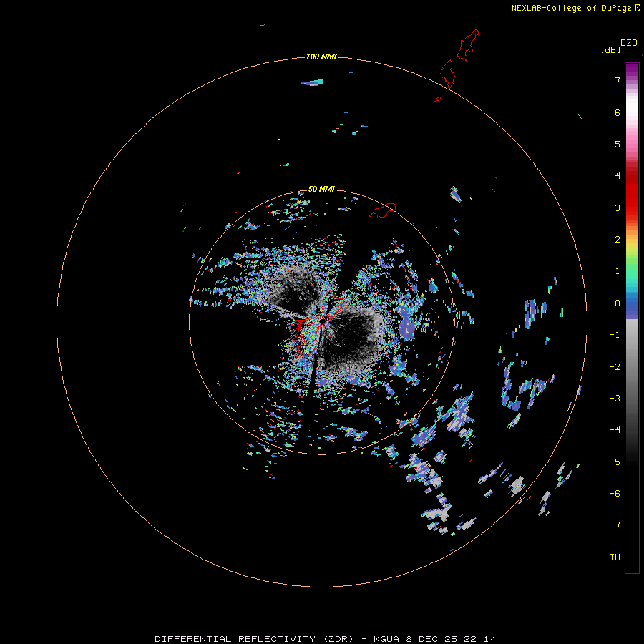This screenshot has height=644, width=644.
Task: Click the TH threshold label on scale
Action: pyautogui.click(x=615, y=557)
